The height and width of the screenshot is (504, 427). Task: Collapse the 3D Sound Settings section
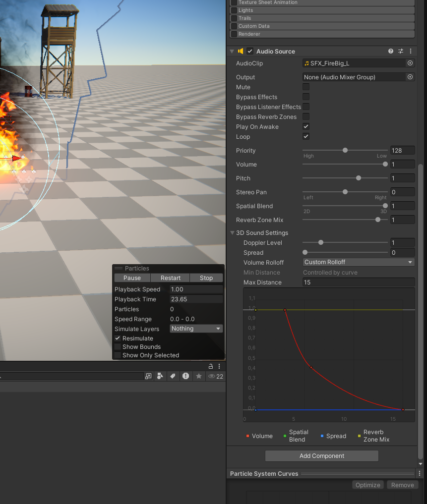coord(232,233)
